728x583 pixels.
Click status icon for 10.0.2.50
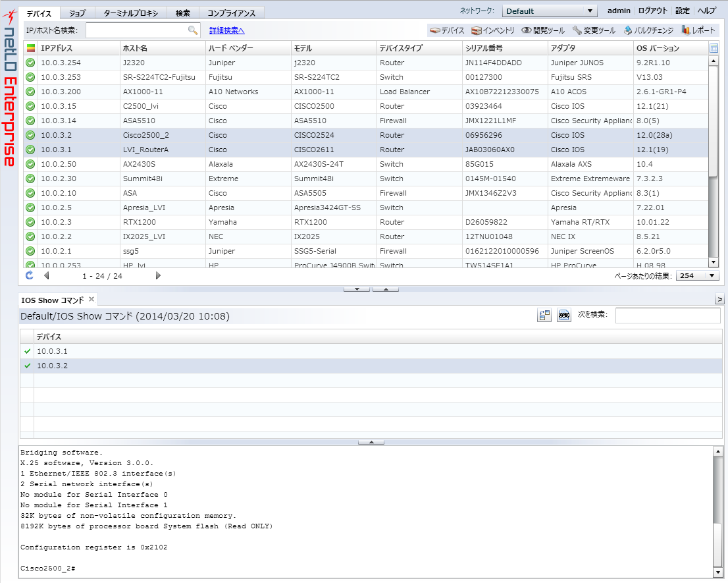pyautogui.click(x=31, y=164)
